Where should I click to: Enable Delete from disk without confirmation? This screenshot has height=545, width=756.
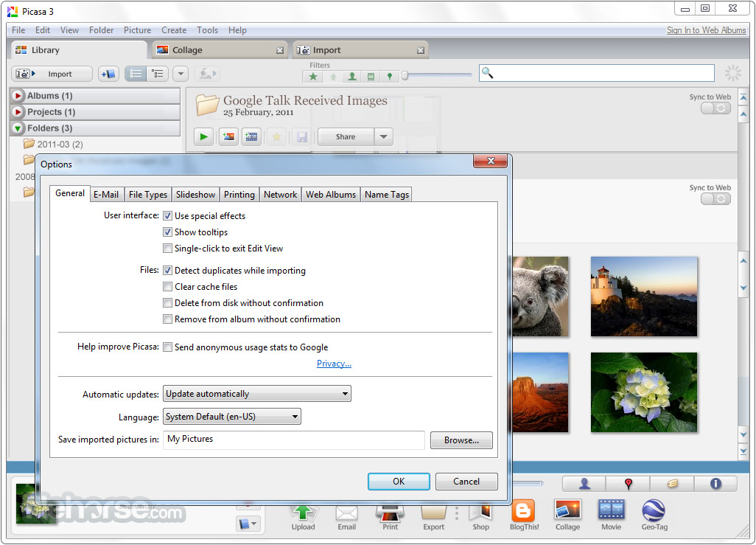click(167, 303)
